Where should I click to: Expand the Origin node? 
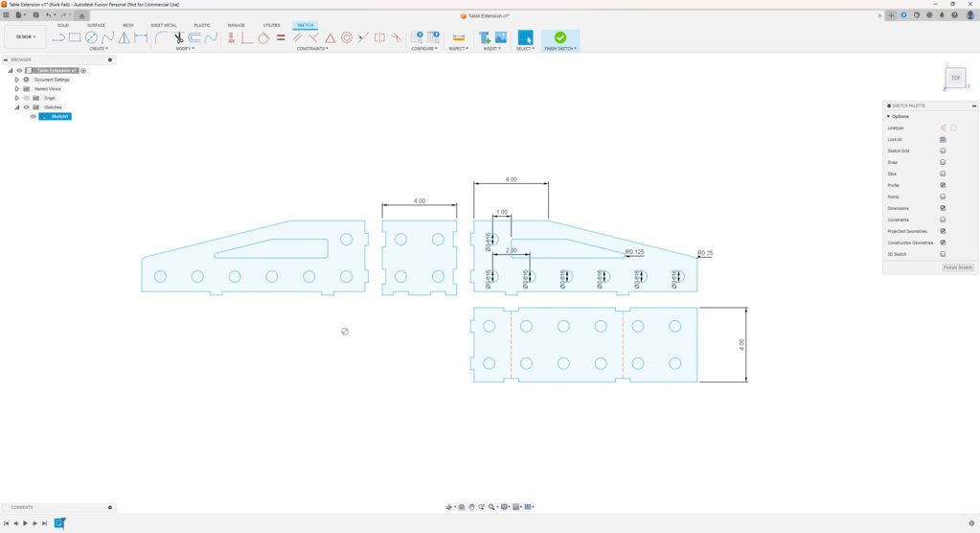[17, 98]
